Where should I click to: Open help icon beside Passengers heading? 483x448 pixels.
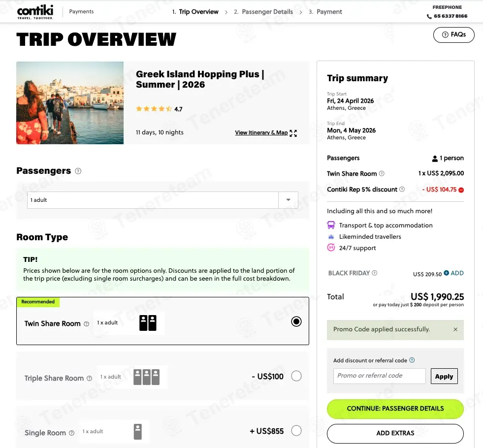78,171
